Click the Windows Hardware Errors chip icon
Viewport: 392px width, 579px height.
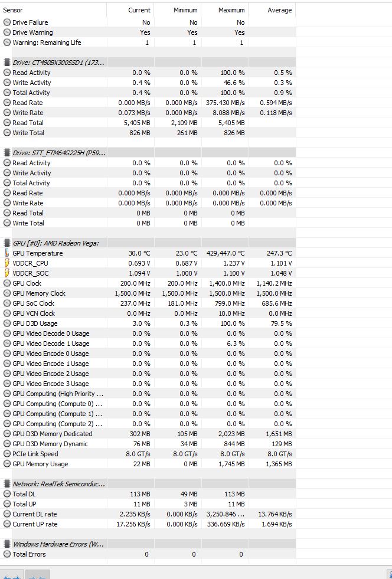(6, 544)
